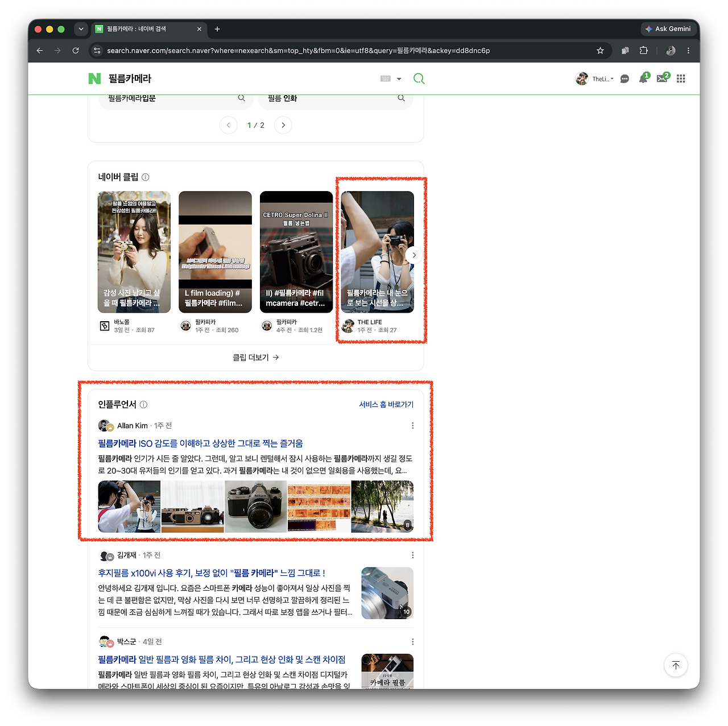
Task: Select the 필름카메라 : 네이버 검색 tab
Action: 149,29
